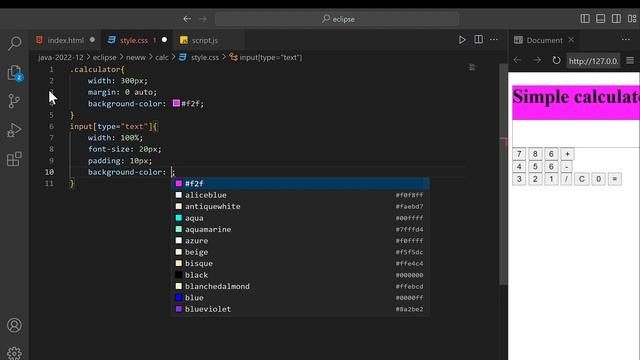The width and height of the screenshot is (640, 360).
Task: Open the Customize Layout icon
Action: click(632, 19)
